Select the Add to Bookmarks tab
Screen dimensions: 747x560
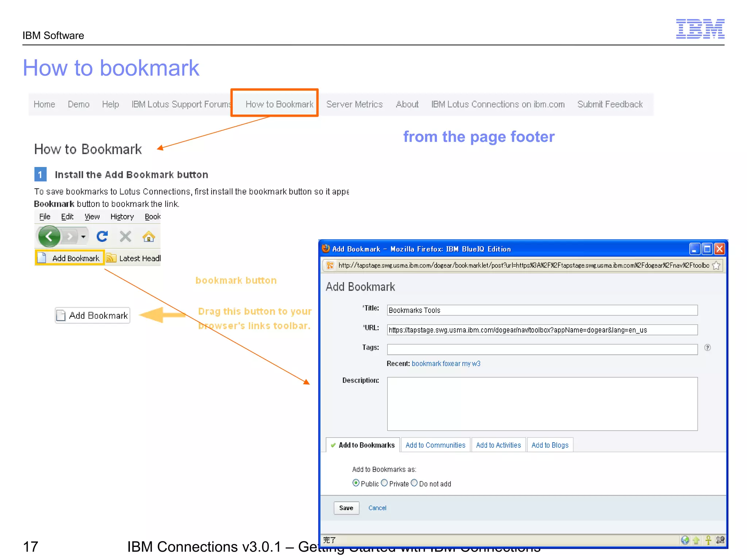[363, 445]
